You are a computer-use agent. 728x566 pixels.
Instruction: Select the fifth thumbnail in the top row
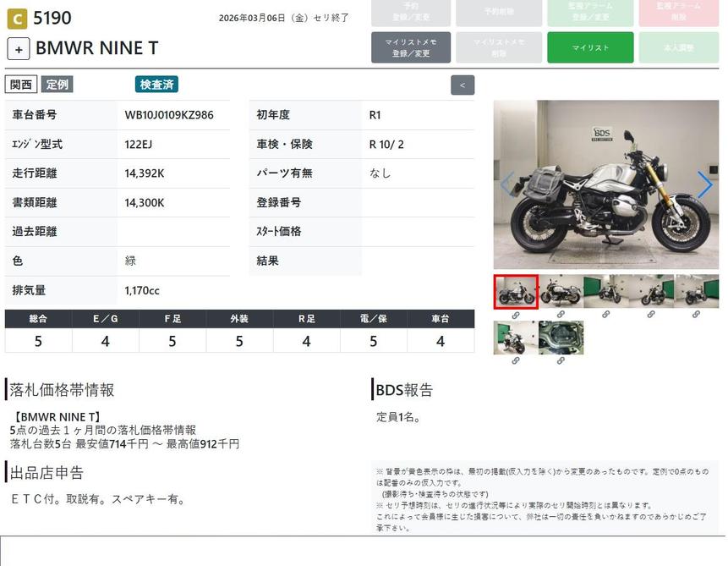click(x=696, y=291)
